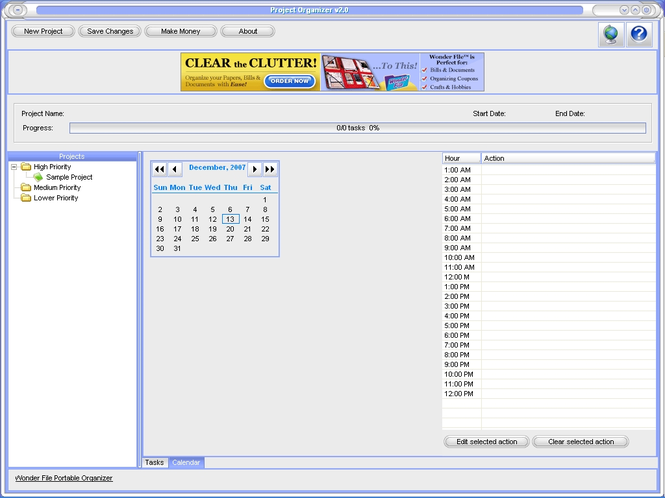Click Edit selected action button
Screen dimensions: 665x498
486,442
